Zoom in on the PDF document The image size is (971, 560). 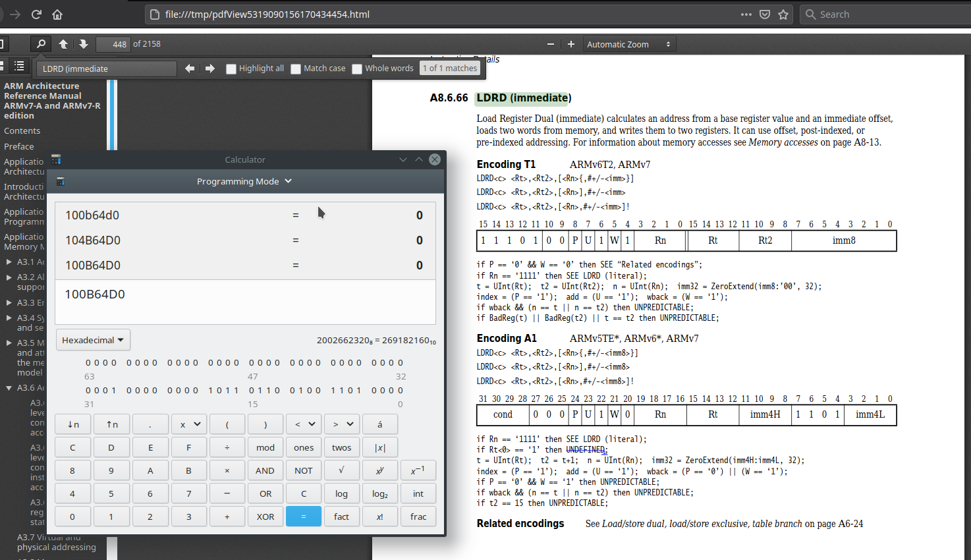tap(571, 44)
